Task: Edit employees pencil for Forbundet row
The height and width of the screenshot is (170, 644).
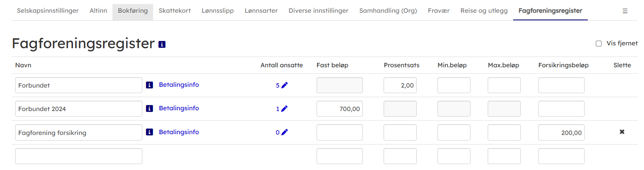Action: point(284,85)
